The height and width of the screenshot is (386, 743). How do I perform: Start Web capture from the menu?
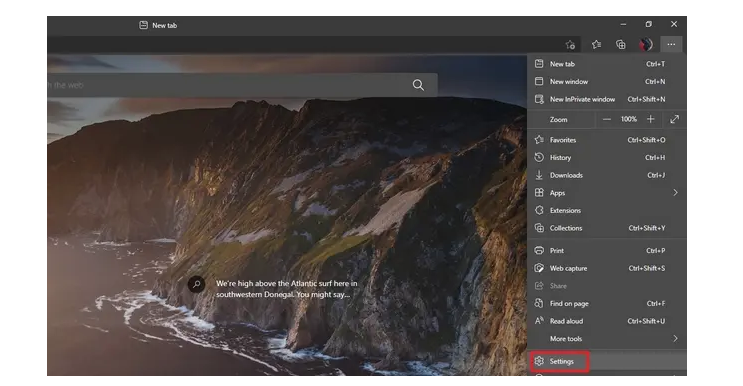(x=607, y=268)
